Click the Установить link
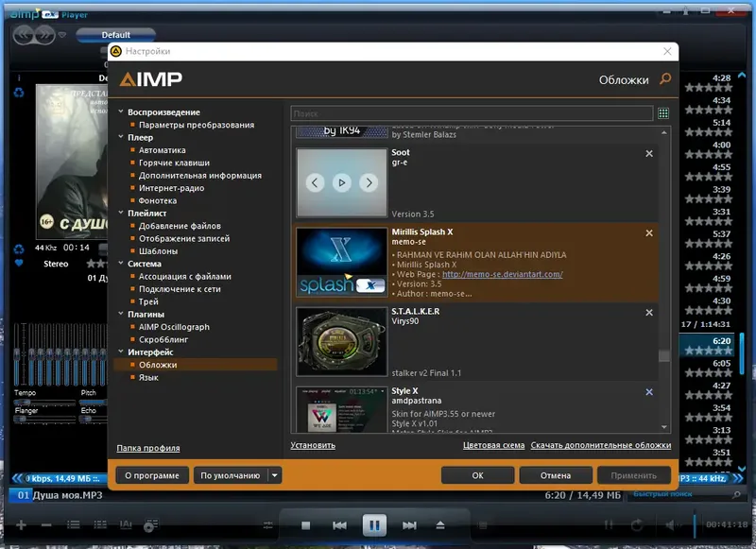This screenshot has height=549, width=756. pyautogui.click(x=313, y=445)
